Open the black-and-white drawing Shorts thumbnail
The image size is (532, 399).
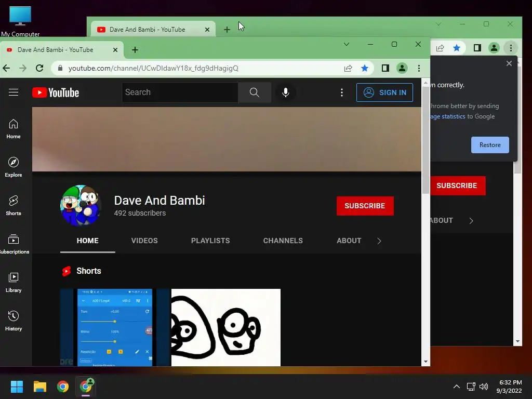click(226, 327)
